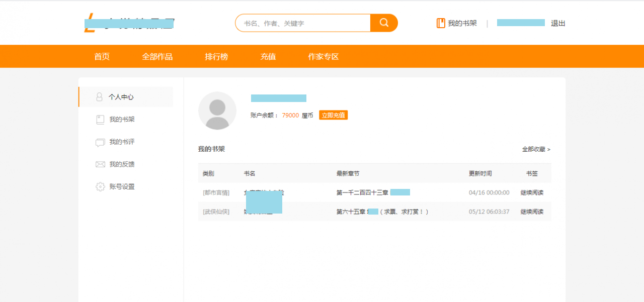Click the 账号设置 gear icon
Viewport: 644px width, 302px height.
point(100,186)
